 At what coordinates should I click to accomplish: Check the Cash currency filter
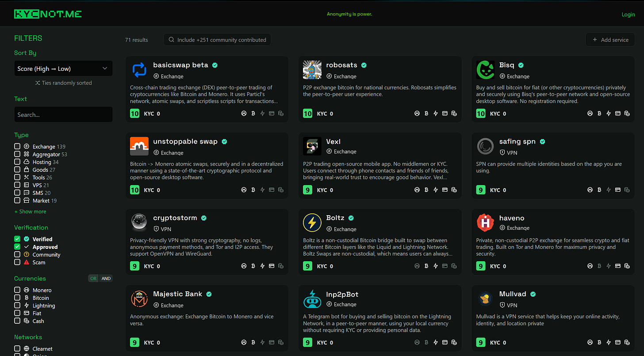tap(17, 321)
